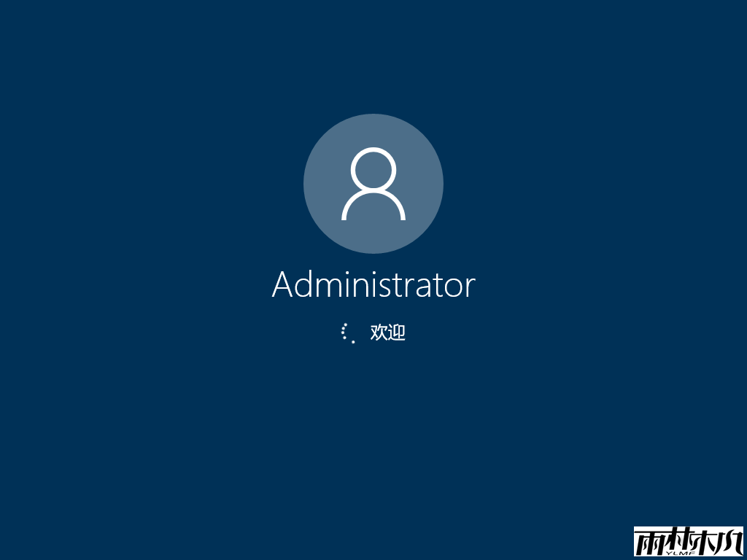Click the 雨林木风 watermark logo
The width and height of the screenshot is (747, 560).
click(689, 542)
